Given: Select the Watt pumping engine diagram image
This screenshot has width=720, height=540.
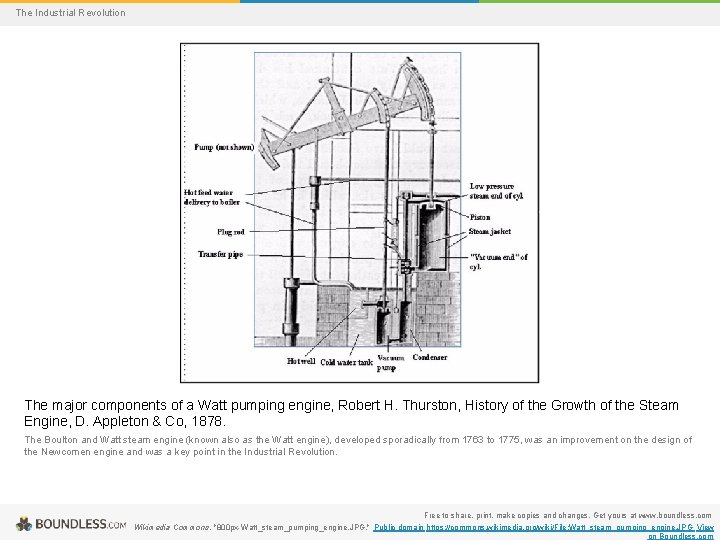Looking at the screenshot, I should coord(359,213).
